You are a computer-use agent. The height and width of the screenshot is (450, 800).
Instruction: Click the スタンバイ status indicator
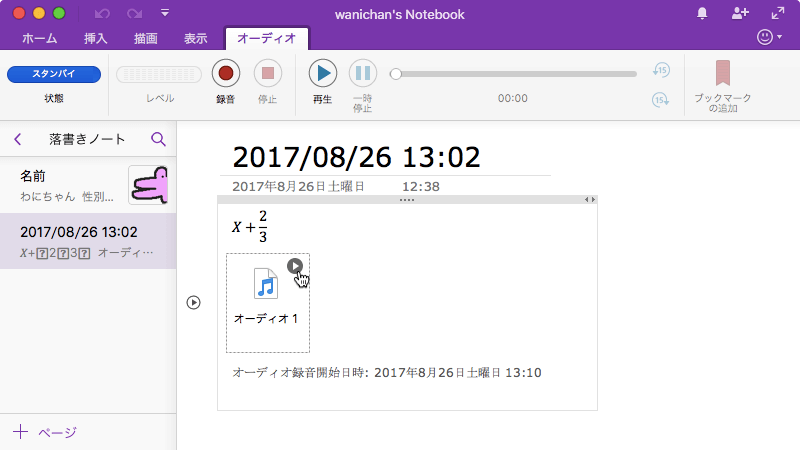point(54,74)
